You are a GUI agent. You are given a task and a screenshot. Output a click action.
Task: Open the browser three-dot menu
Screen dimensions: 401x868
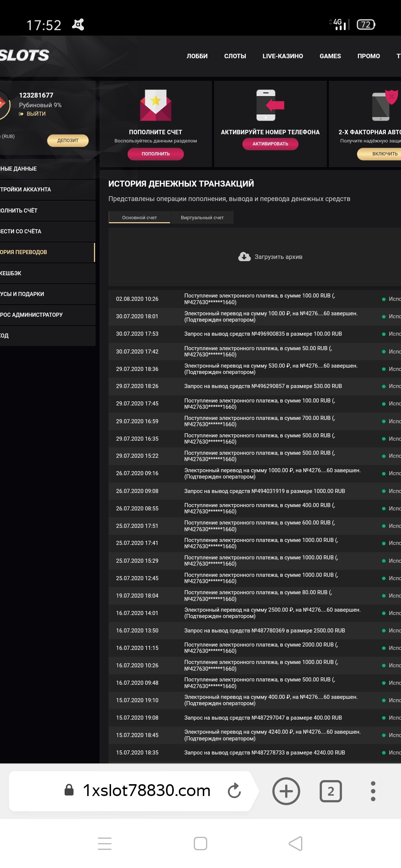373,791
